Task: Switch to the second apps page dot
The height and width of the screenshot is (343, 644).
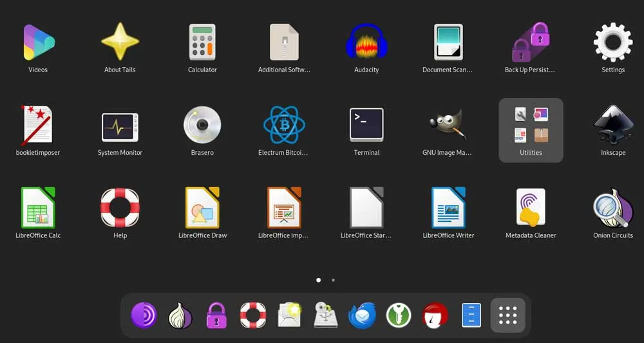Action: 333,280
